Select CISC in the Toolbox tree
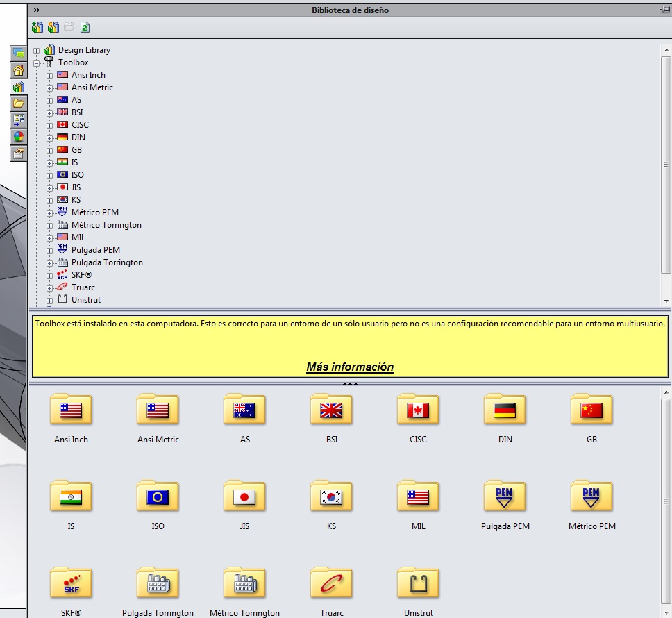Viewport: 672px width, 618px height. 80,125
